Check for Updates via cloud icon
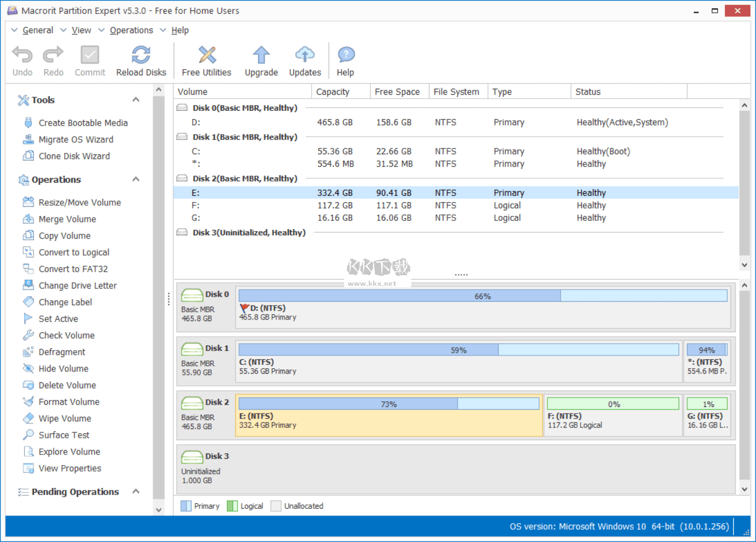 [305, 55]
